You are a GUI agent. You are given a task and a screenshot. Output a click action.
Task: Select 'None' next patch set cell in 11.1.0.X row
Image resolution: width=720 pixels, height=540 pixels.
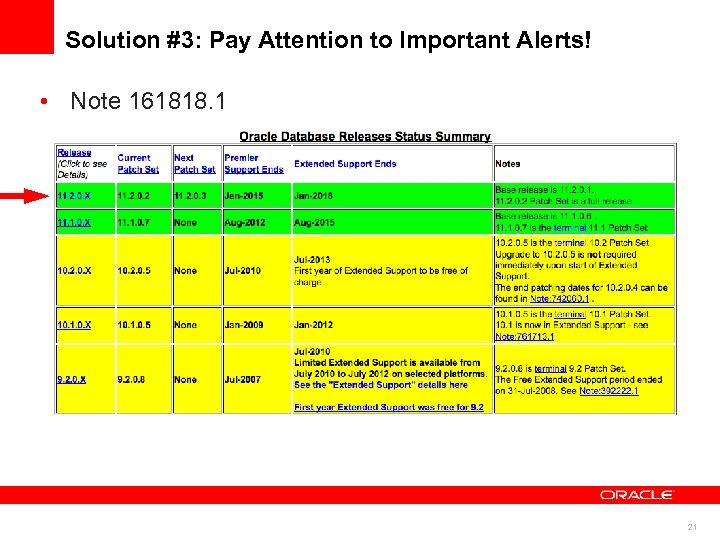point(197,223)
